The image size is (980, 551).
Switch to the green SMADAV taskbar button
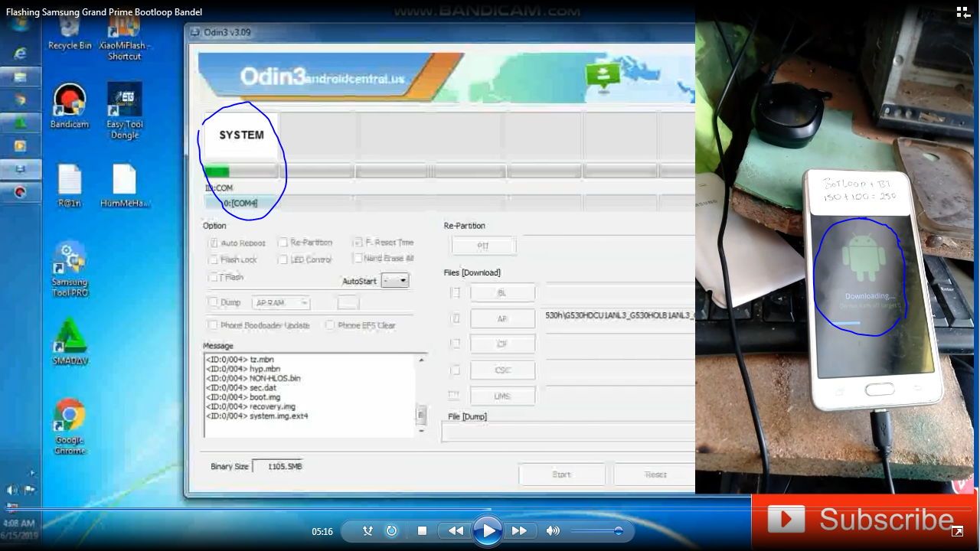click(x=20, y=122)
